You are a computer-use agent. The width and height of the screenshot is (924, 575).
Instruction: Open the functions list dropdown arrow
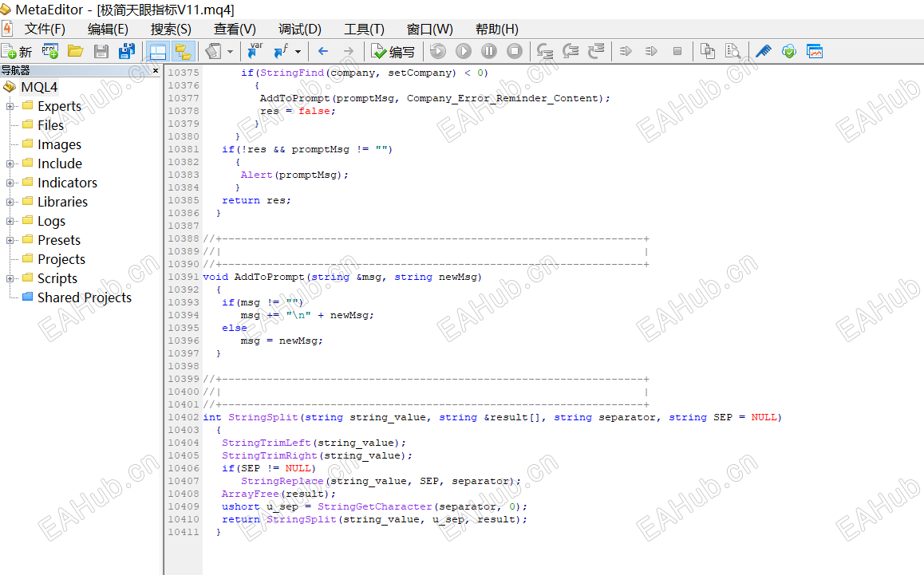tap(298, 52)
